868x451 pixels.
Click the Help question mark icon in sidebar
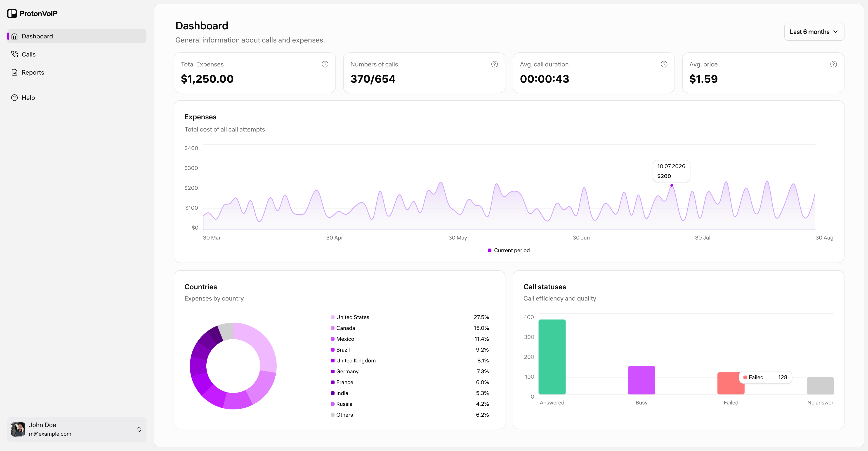click(14, 98)
